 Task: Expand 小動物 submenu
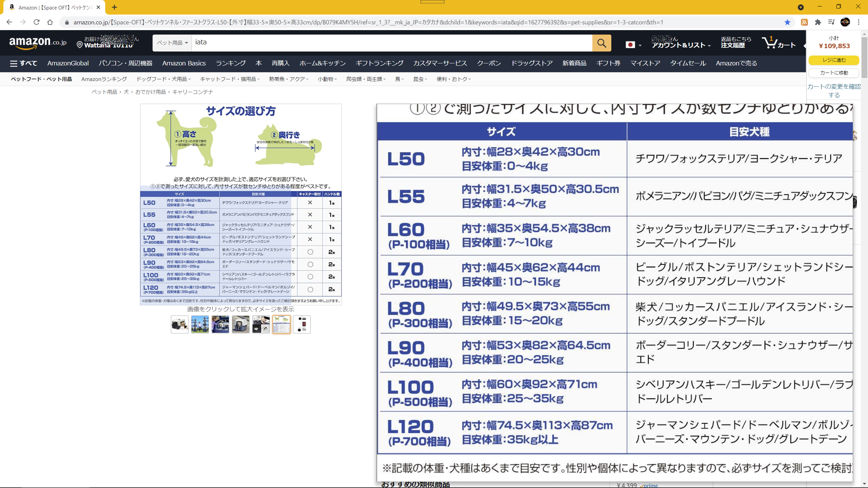pyautogui.click(x=327, y=79)
